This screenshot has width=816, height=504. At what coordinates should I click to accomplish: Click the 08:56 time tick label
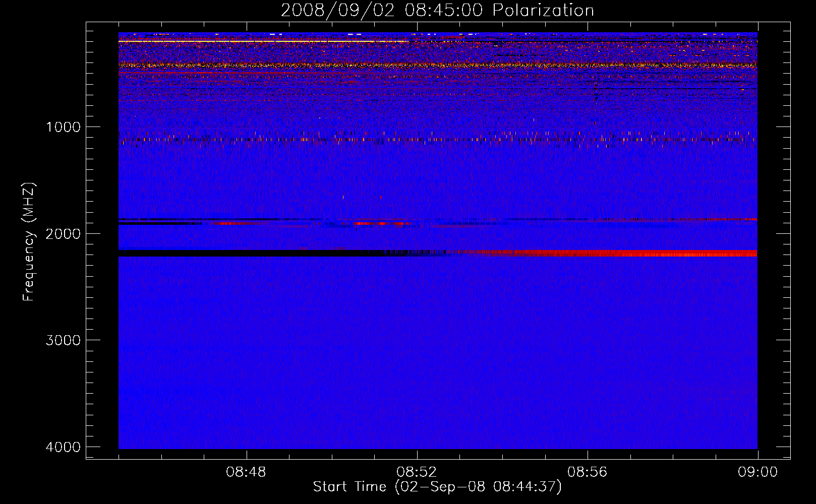coord(587,472)
